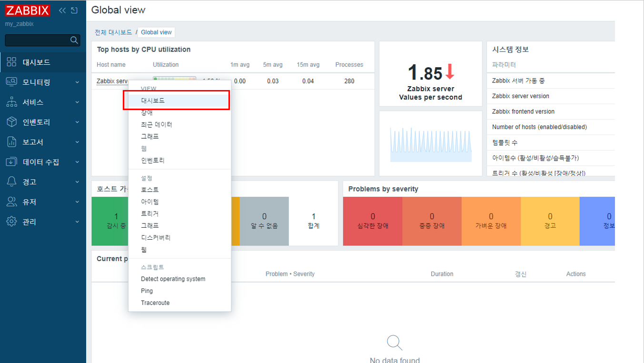Choose 트리거 in the context menu
The image size is (644, 363).
pos(180,214)
